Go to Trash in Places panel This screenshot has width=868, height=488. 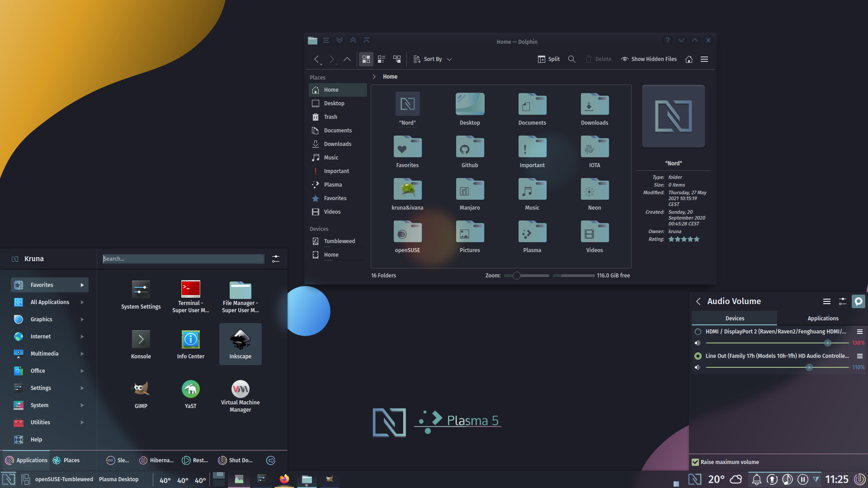338,117
